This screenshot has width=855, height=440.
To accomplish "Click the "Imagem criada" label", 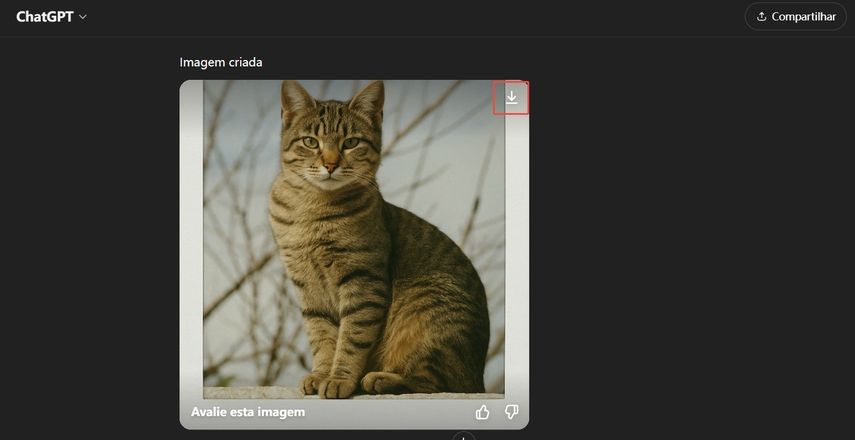I will [221, 62].
